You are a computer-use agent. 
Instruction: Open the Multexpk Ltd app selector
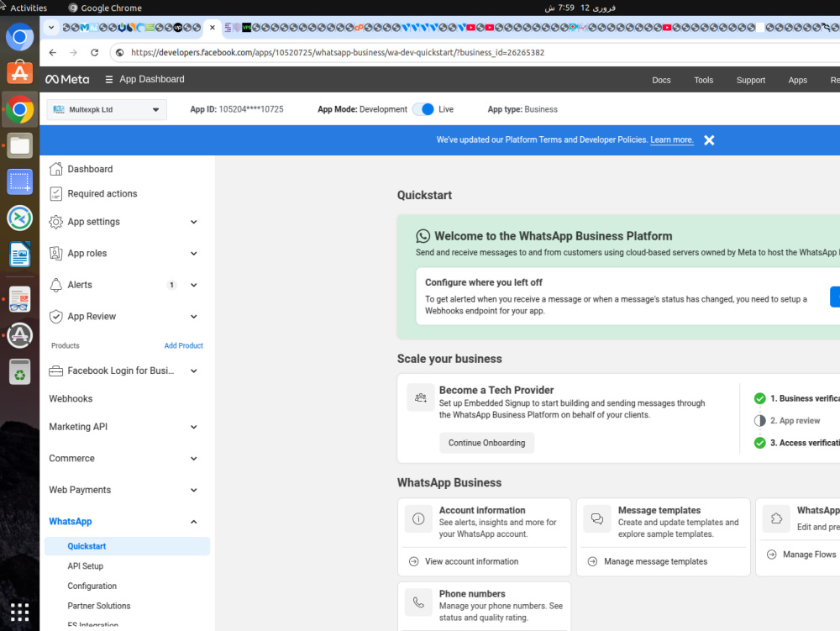point(107,109)
